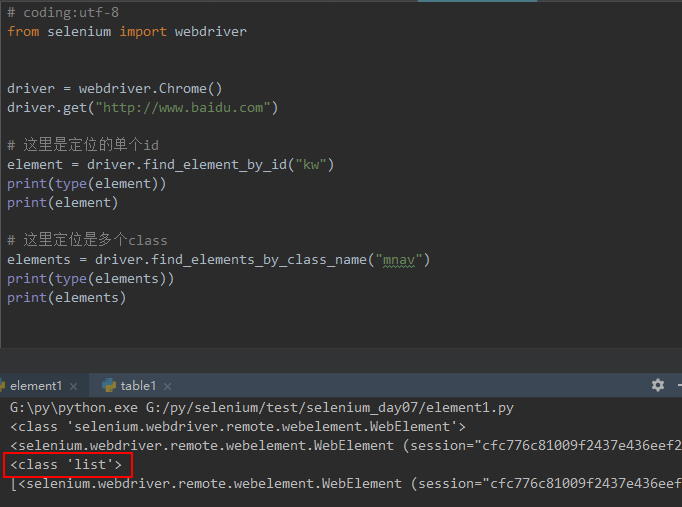Open run panel settings gear

point(658,385)
